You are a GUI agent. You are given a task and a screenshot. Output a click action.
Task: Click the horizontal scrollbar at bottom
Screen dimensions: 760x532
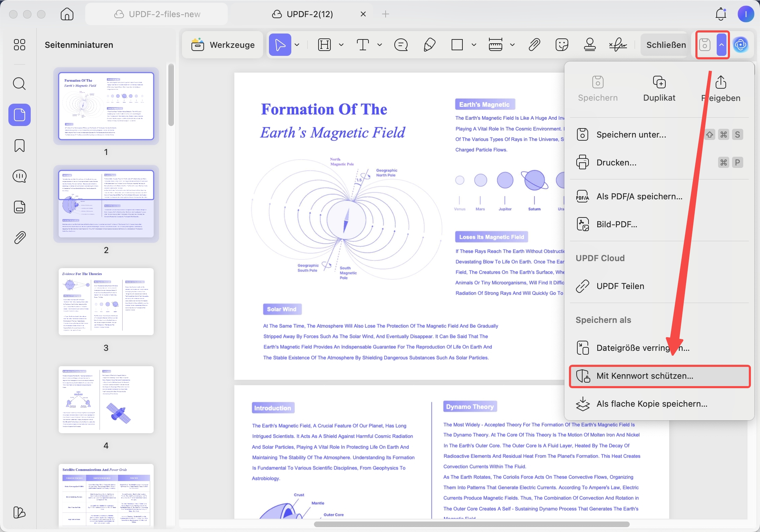point(472,524)
